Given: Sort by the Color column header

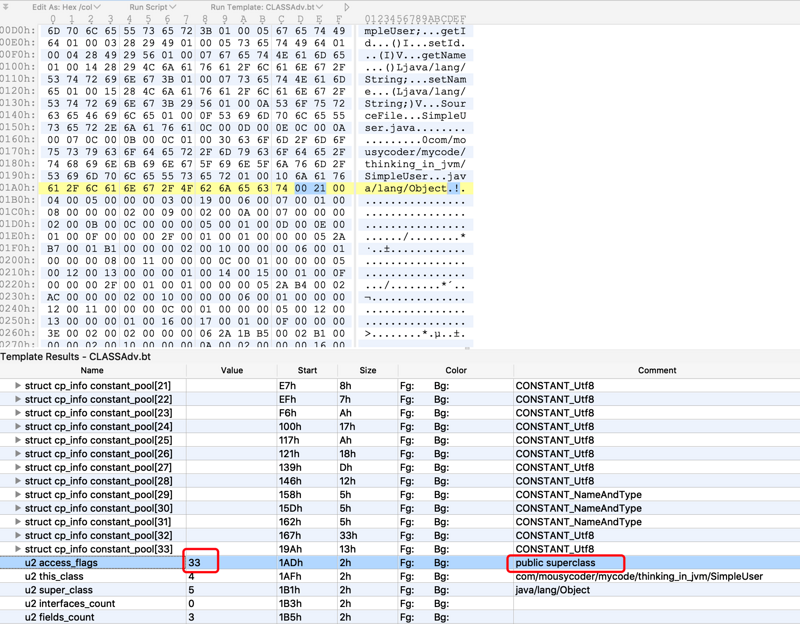Looking at the screenshot, I should [x=456, y=370].
